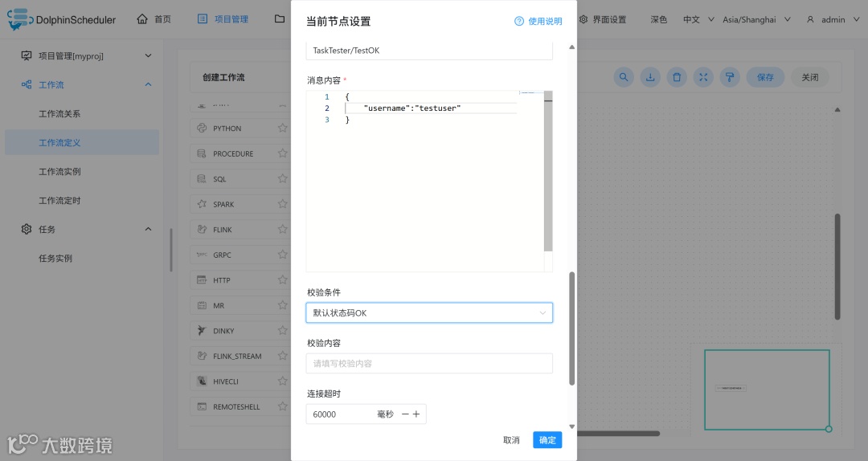Click the fullscreen icon in workflow toolbar
The height and width of the screenshot is (461, 868).
click(703, 77)
